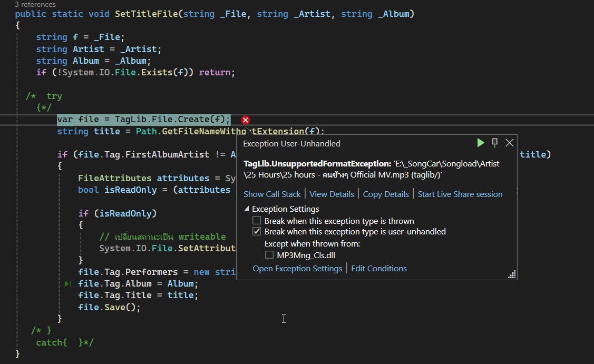Screen dimensions: 594x364
Task: Collapse the Exception Settings section
Action: 247,209
